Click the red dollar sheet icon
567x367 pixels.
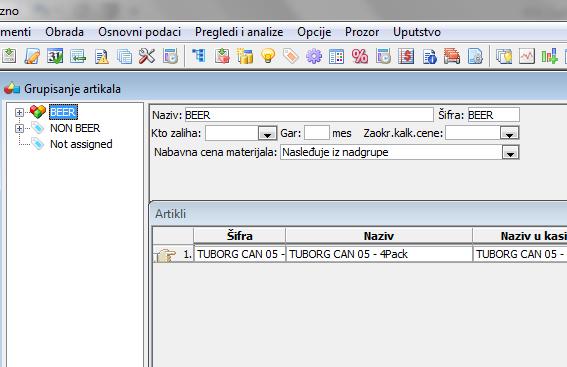pyautogui.click(x=406, y=56)
